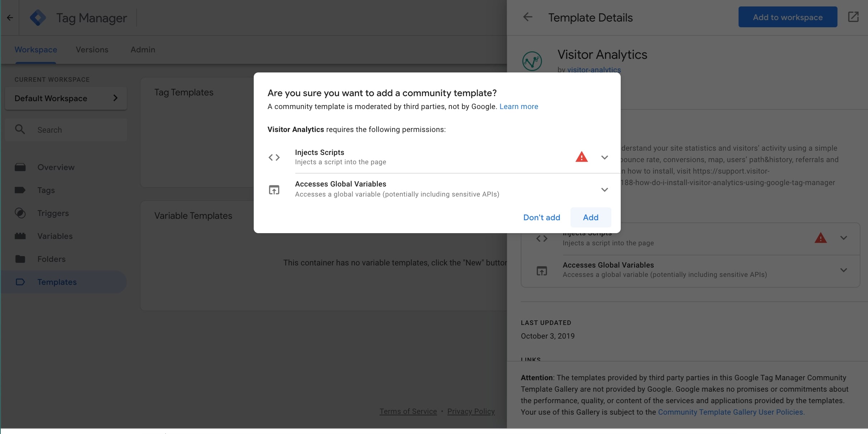This screenshot has height=434, width=868.
Task: Expand Injects Scripts permission in dialog
Action: (605, 157)
